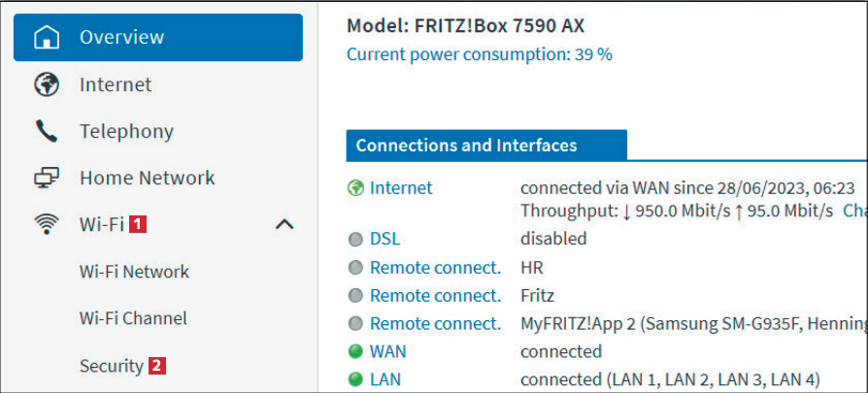868x393 pixels.
Task: Collapse the Wi-Fi menu chevron
Action: 284,224
